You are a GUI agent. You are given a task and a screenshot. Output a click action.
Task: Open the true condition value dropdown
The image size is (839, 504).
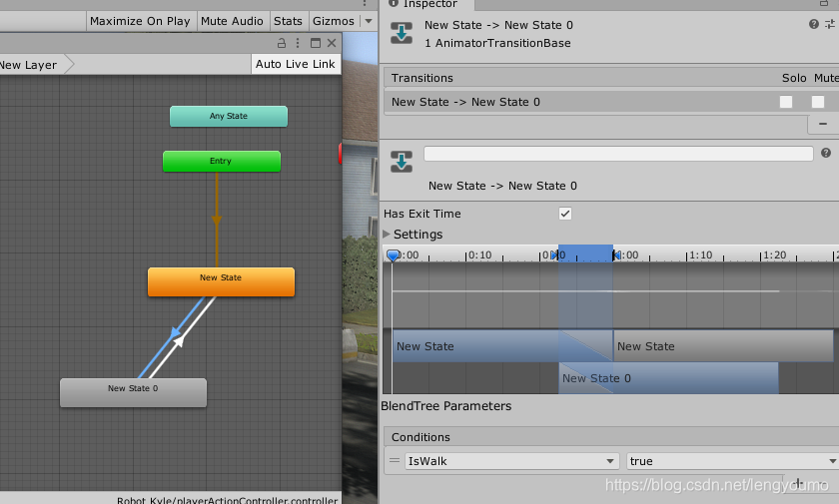coord(733,461)
